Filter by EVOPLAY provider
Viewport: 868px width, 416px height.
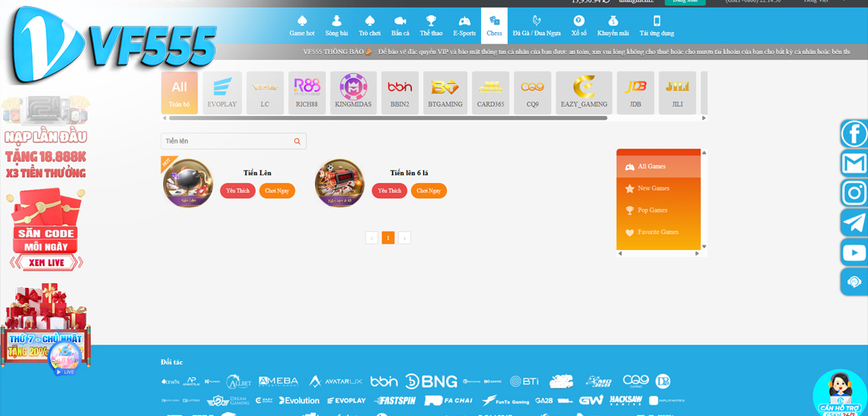(x=222, y=93)
